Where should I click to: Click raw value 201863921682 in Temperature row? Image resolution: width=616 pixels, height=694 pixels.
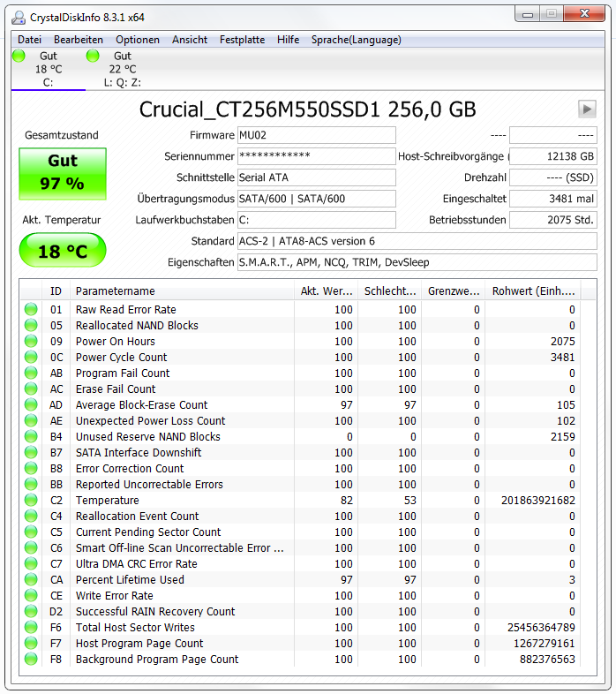tap(537, 500)
